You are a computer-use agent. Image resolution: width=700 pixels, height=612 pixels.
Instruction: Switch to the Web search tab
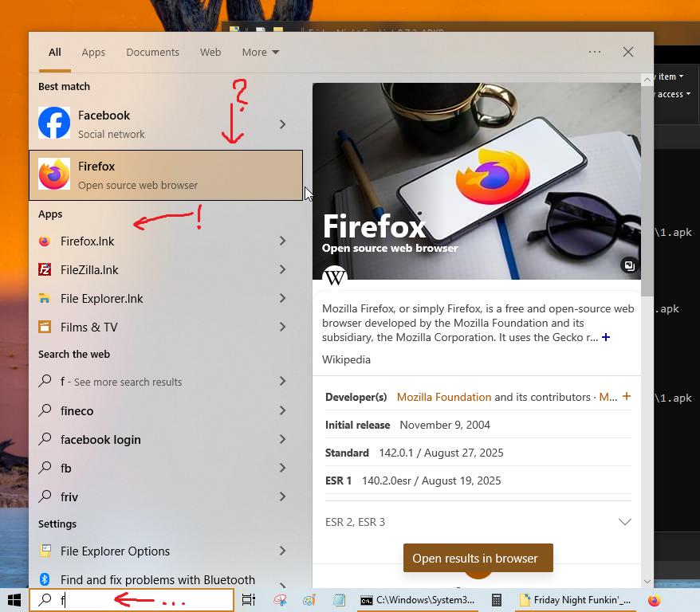point(210,52)
